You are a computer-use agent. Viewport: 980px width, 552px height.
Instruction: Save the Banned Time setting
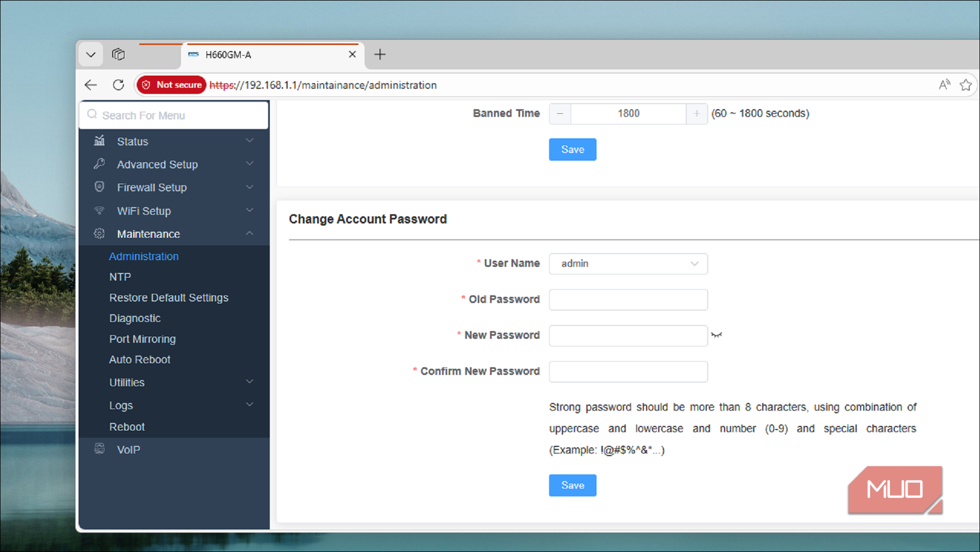[573, 150]
